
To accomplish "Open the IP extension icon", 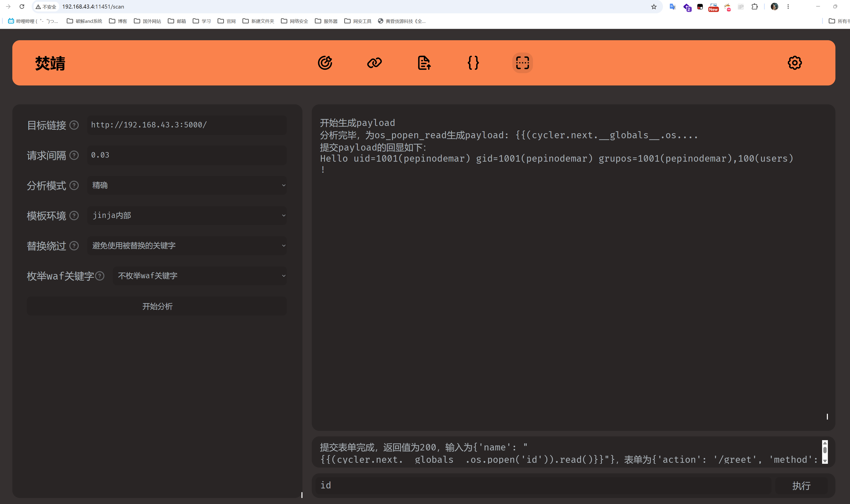I will [x=741, y=7].
